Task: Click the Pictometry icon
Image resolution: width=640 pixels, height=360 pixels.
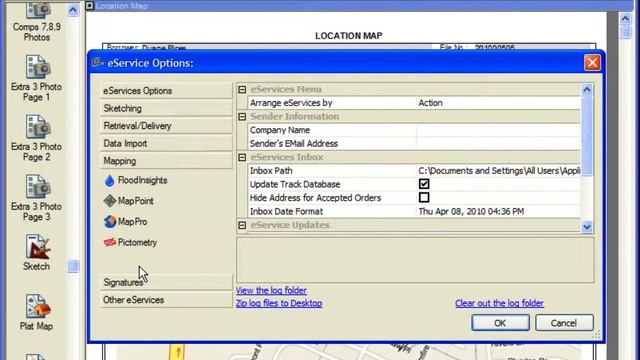Action: 110,242
